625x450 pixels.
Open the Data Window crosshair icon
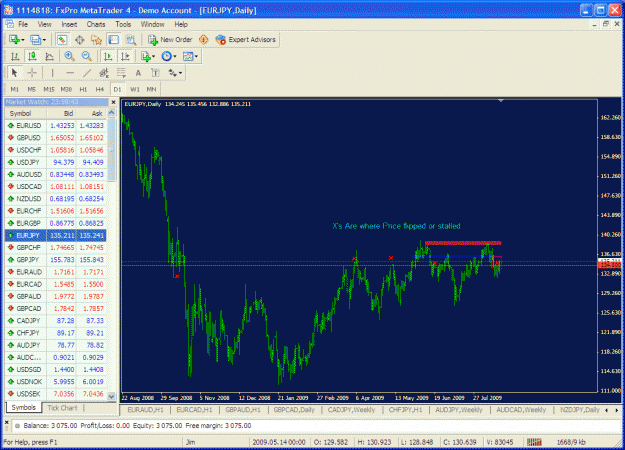click(x=79, y=39)
